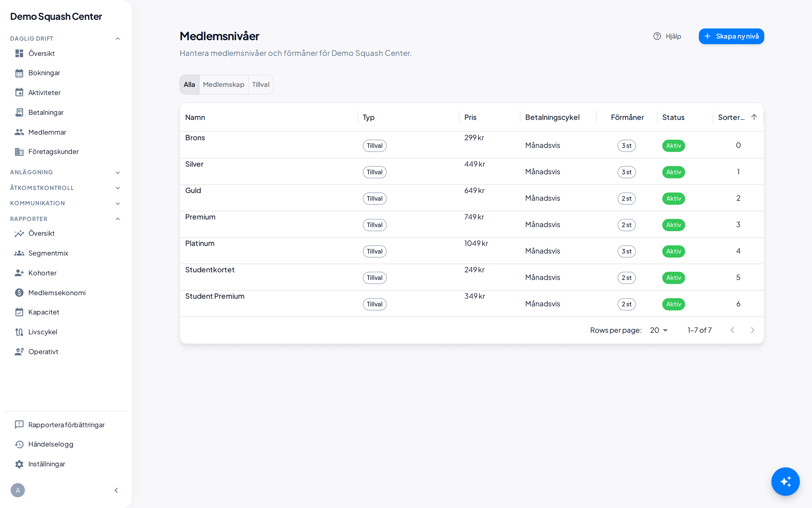Viewport: 812px width, 508px height.
Task: Click the Medlemmar people icon
Action: tap(19, 132)
